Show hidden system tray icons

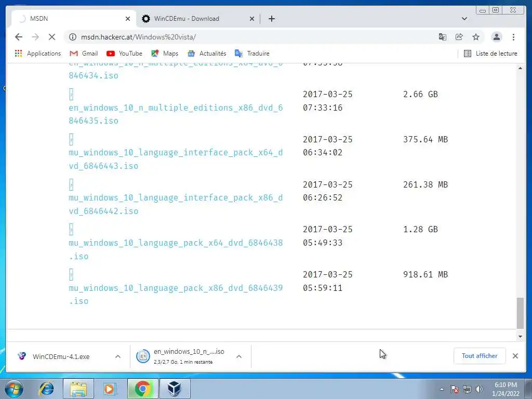click(442, 389)
